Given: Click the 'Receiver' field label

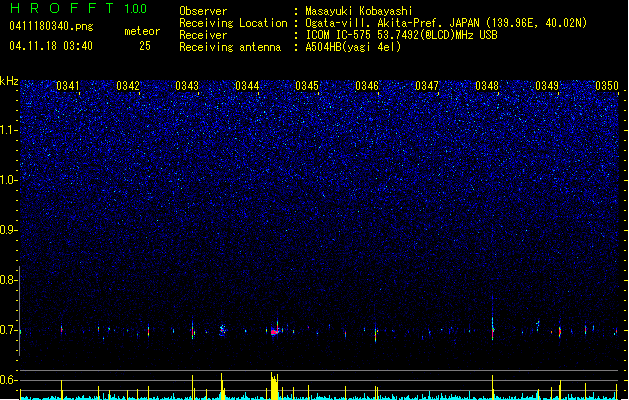Looking at the screenshot, I should pos(203,35).
